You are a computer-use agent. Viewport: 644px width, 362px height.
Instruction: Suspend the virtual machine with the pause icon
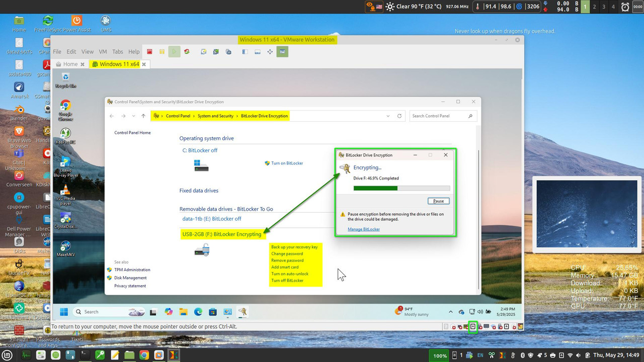point(162,51)
